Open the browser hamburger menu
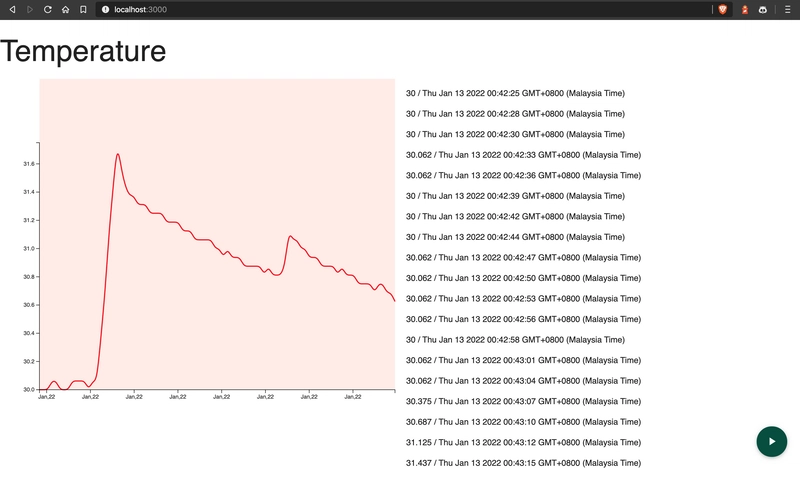This screenshot has width=800, height=478. point(787,9)
